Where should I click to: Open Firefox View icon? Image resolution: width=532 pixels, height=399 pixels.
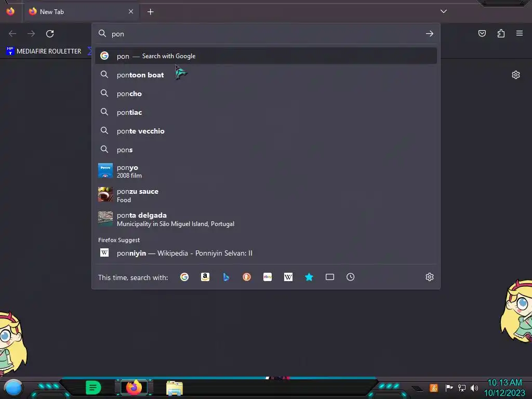[10, 11]
